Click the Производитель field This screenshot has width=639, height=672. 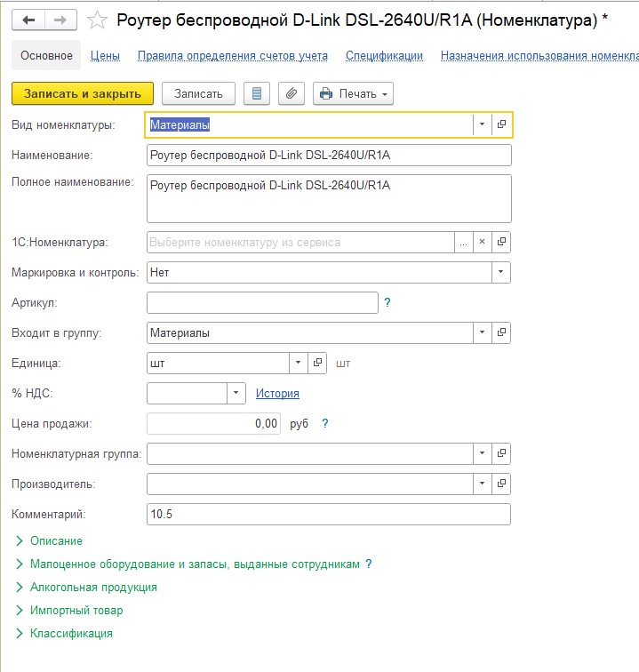[310, 484]
